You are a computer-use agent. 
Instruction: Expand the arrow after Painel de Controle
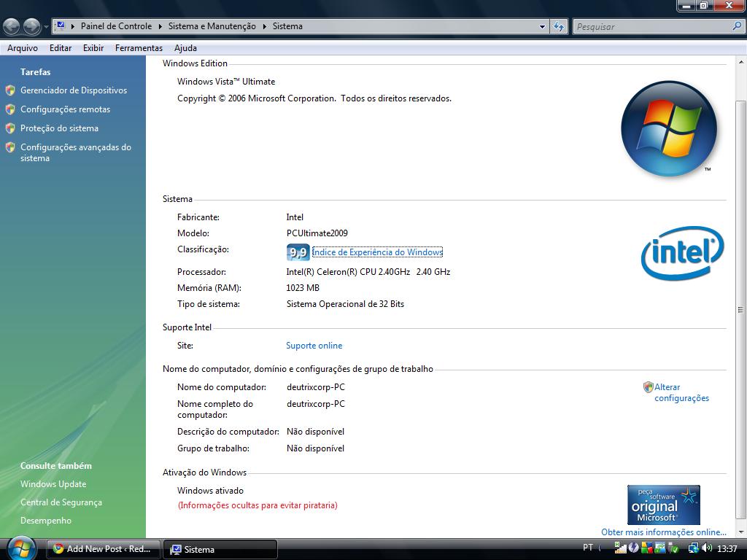[x=160, y=26]
